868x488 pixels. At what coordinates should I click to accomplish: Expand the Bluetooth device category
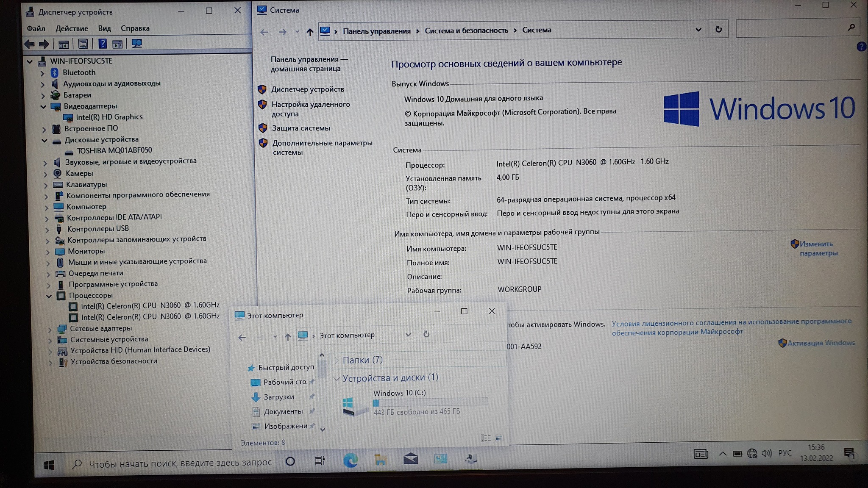pyautogui.click(x=42, y=73)
